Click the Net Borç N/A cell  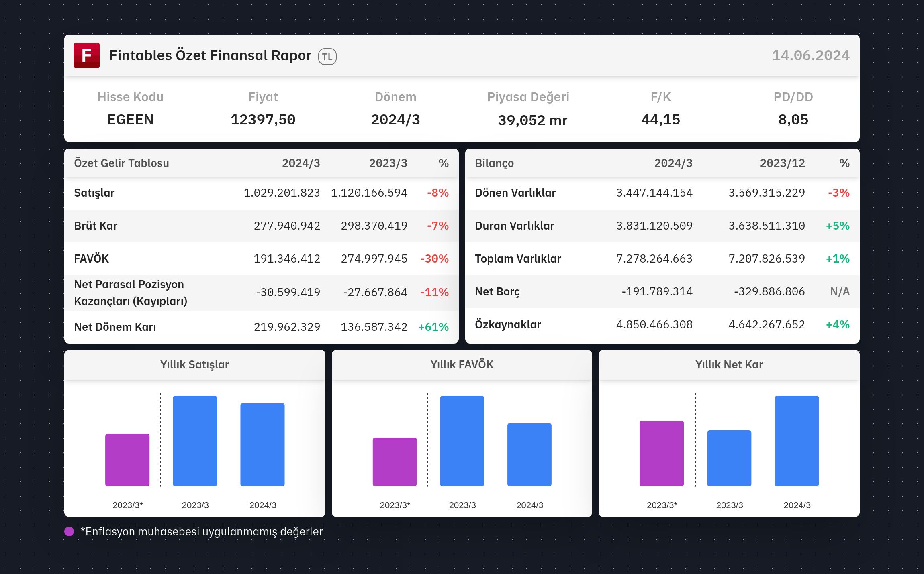point(840,292)
